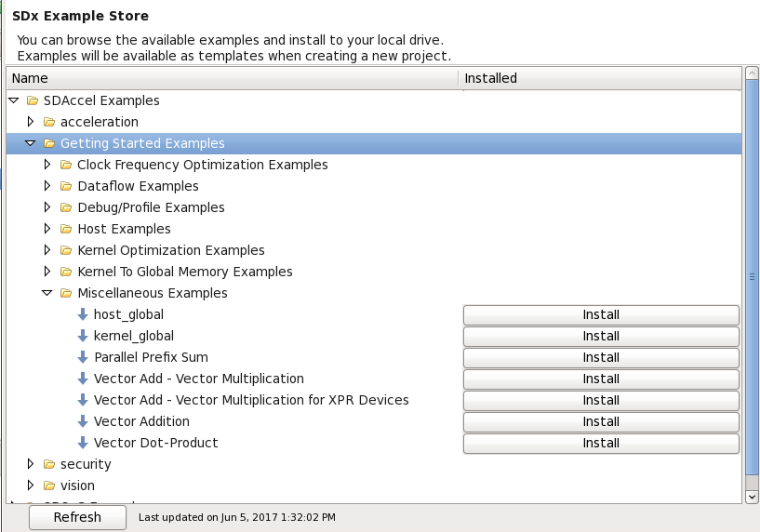Viewport: 760px width, 532px height.
Task: Click the download arrow icon beside kernel_global
Action: pos(83,336)
